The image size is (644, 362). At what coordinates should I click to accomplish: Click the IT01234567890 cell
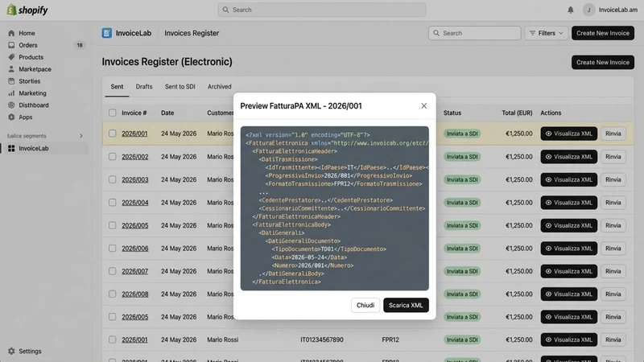coord(322,339)
